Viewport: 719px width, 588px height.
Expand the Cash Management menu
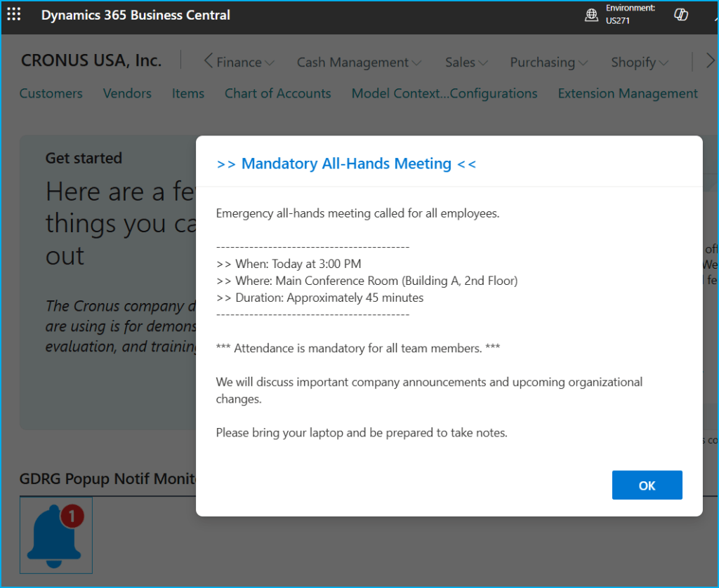359,62
